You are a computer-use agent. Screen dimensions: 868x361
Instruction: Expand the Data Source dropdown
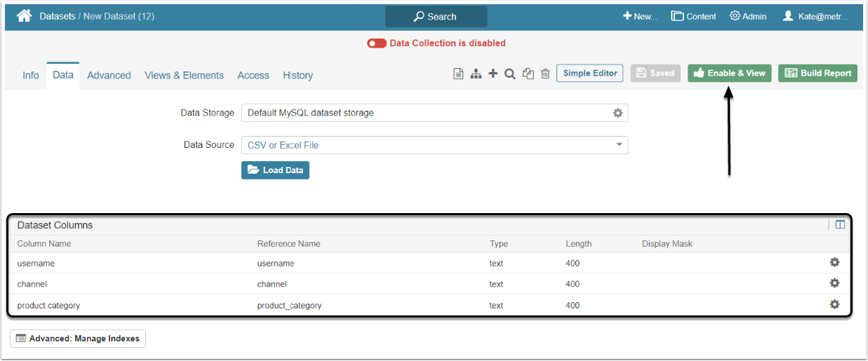pos(619,145)
